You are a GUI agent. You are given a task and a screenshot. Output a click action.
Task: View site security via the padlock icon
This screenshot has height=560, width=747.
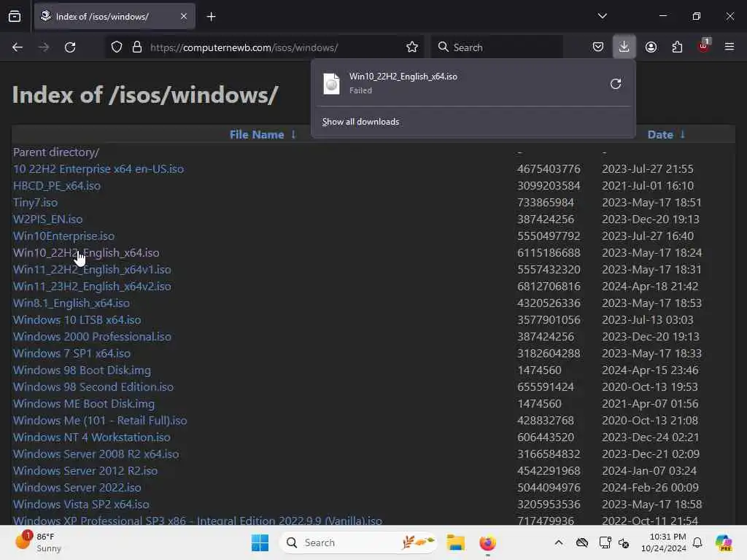tap(137, 47)
